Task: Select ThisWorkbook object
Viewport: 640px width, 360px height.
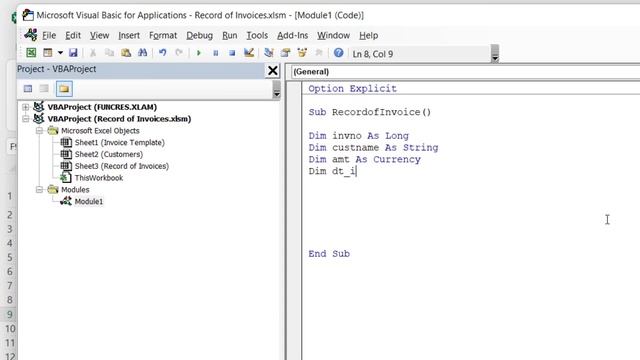Action: pos(99,178)
